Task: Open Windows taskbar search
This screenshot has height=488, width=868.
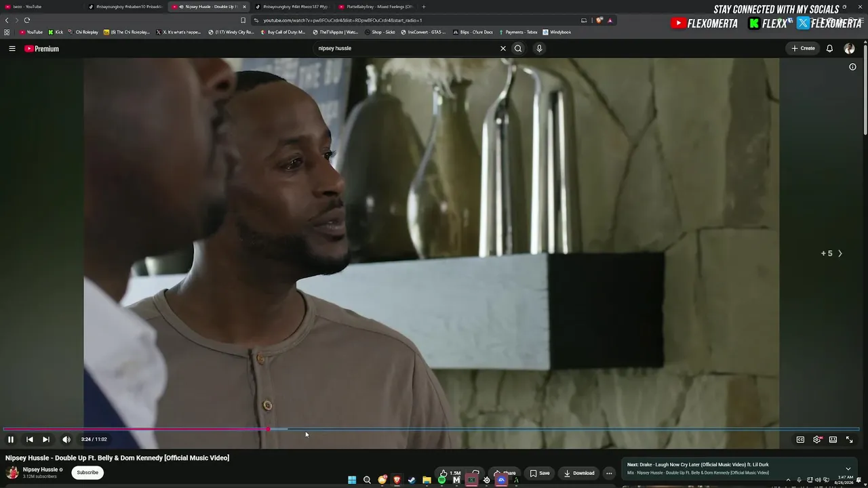Action: coord(367,480)
